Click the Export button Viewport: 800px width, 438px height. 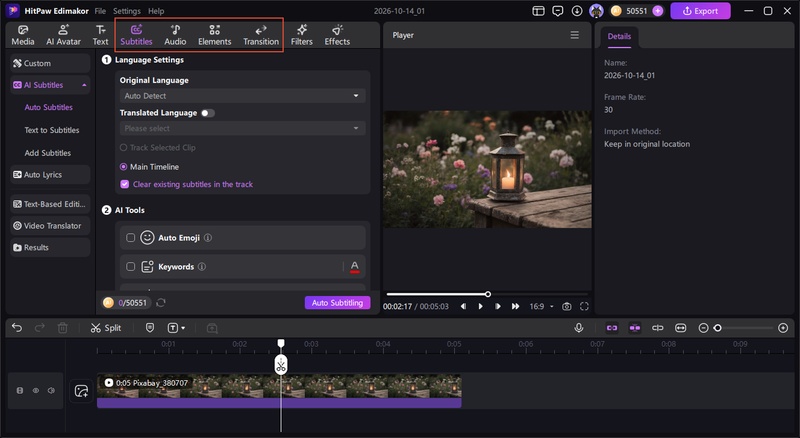(x=700, y=11)
